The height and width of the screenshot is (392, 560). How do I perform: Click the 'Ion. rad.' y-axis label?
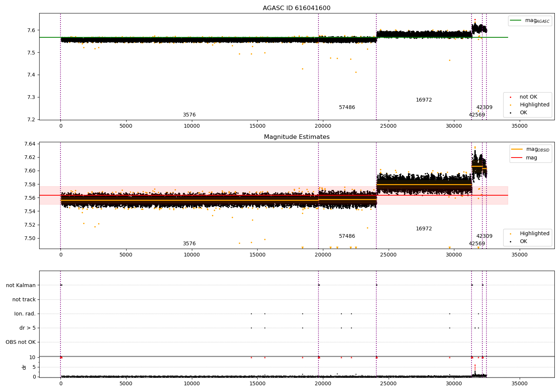pyautogui.click(x=25, y=314)
